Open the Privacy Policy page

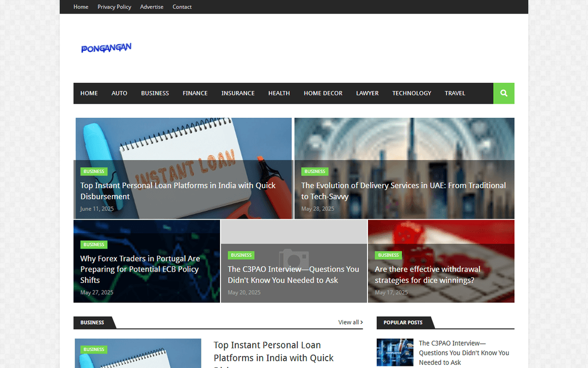(114, 7)
